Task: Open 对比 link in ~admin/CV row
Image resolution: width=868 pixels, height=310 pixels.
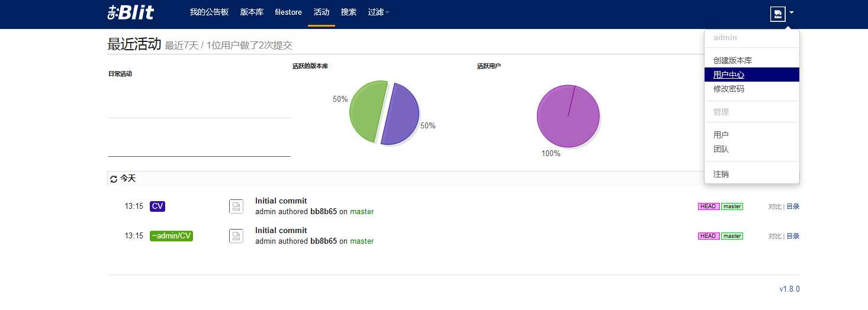Action: pos(775,236)
